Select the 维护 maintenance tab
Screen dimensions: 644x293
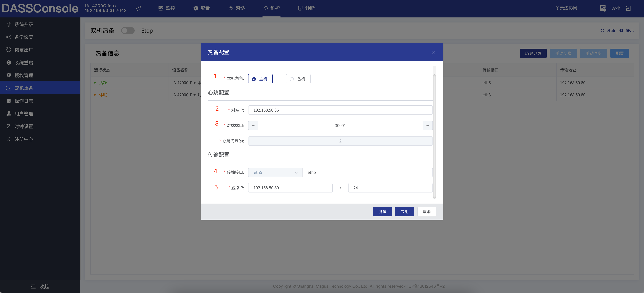pos(271,8)
